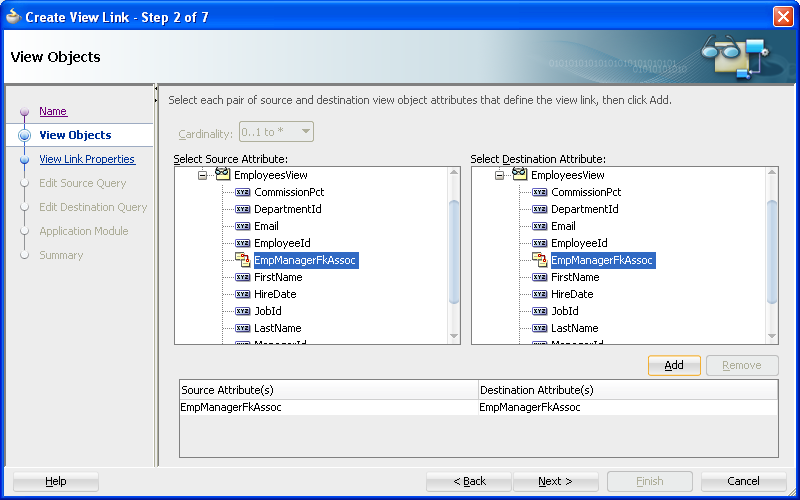Click the destination attribute list scrollbar thumb

pos(772,253)
